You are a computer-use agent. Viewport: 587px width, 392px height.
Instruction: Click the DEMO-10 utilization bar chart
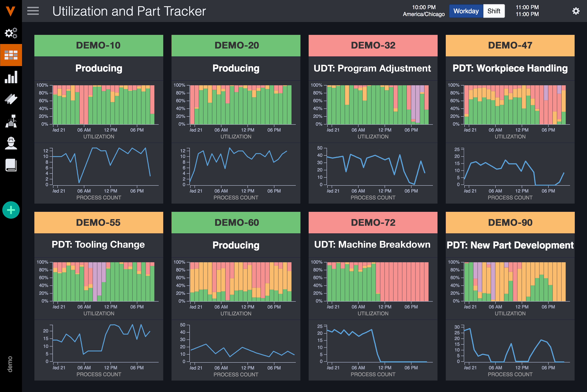pyautogui.click(x=104, y=105)
